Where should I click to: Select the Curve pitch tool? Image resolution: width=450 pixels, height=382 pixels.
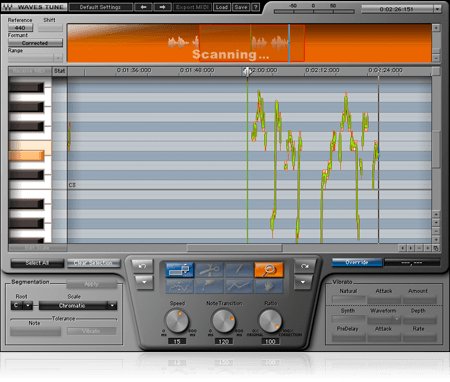coord(180,286)
